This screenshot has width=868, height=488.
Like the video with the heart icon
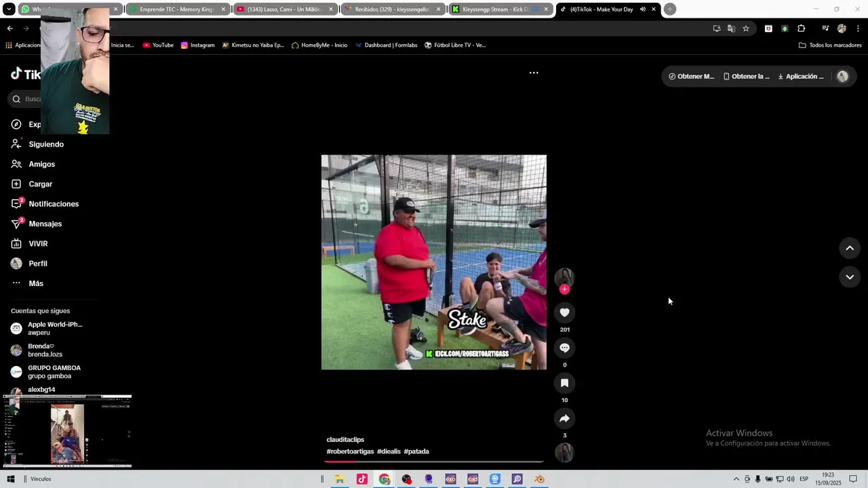(564, 312)
